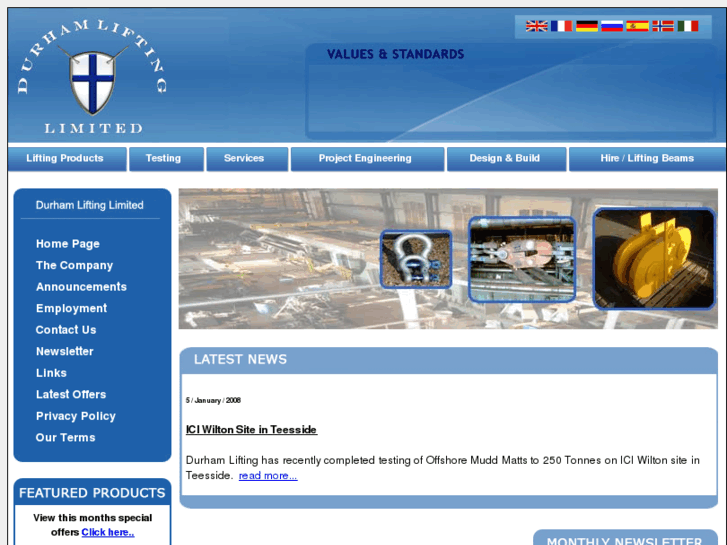The width and height of the screenshot is (727, 545).
Task: Open Announcements sidebar link
Action: (81, 287)
